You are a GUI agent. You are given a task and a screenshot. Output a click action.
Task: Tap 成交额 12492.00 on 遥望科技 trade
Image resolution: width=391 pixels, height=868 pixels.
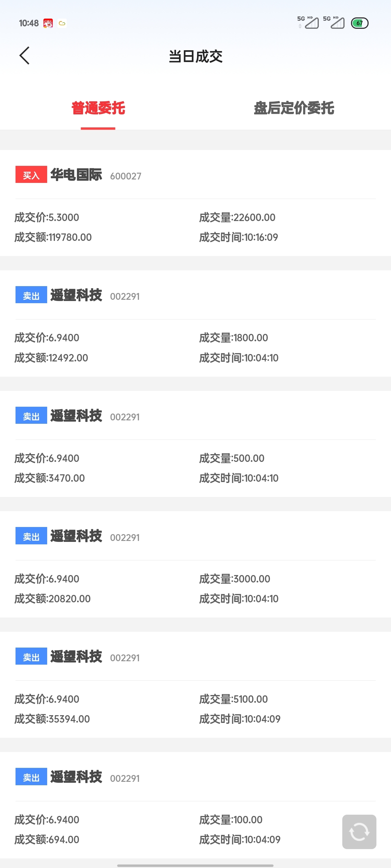click(x=51, y=358)
